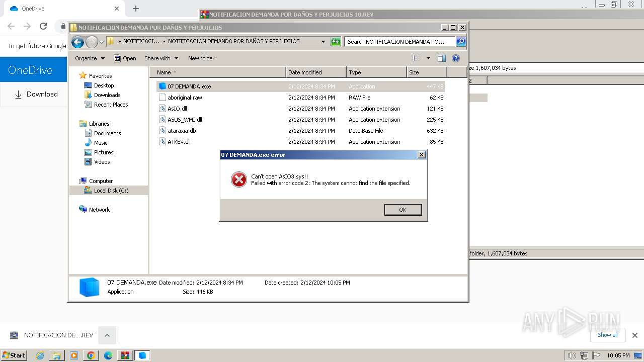
Task: Open the Videos library
Action: pos(102,162)
